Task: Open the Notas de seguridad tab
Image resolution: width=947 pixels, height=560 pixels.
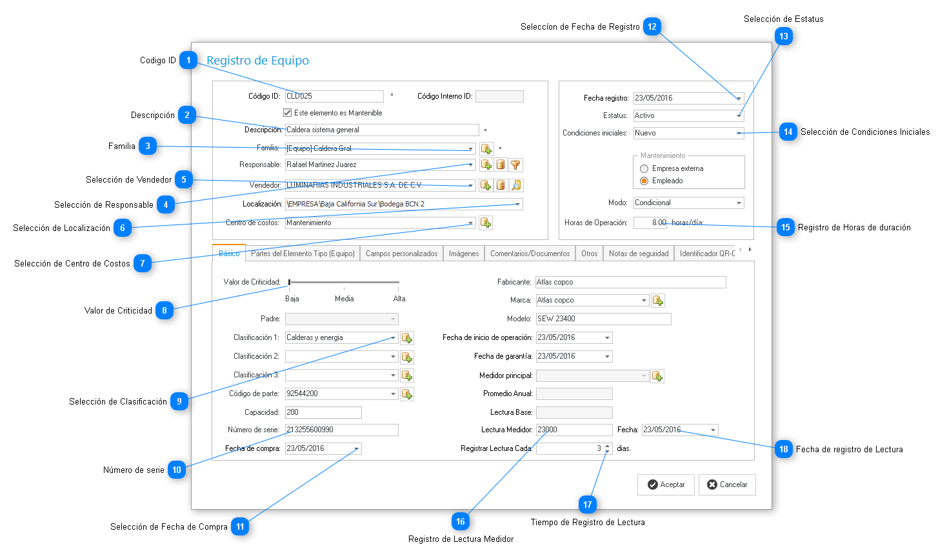Action: click(x=639, y=254)
